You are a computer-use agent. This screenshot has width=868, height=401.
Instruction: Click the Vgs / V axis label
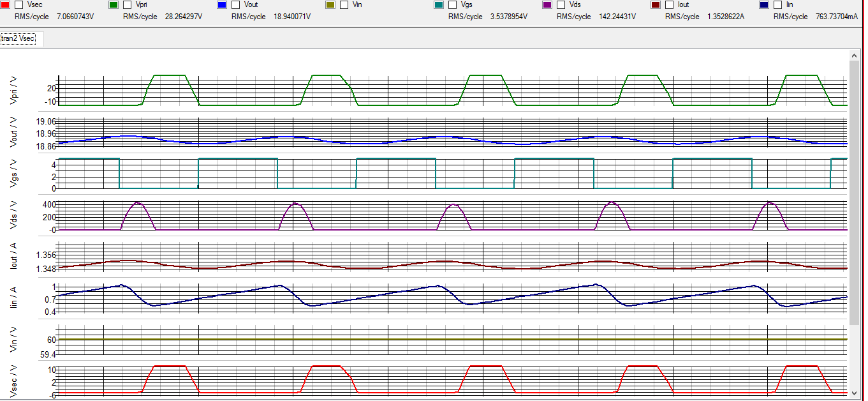(15, 174)
